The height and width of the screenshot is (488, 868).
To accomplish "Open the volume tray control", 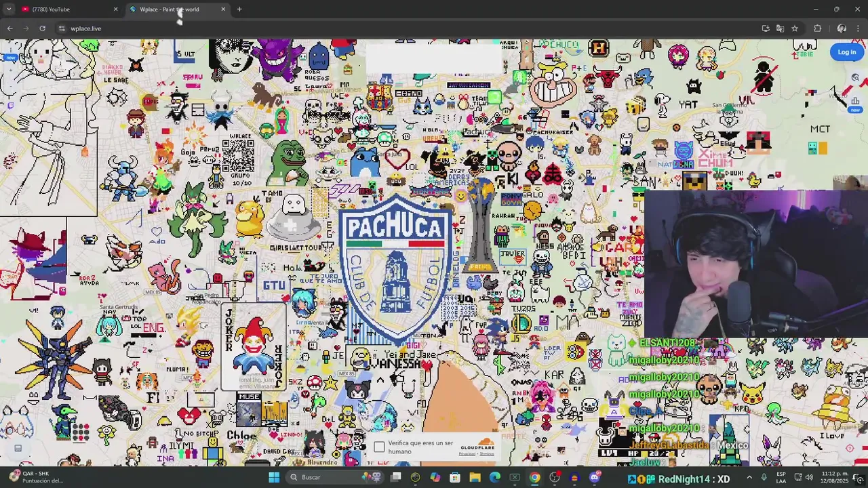I will 809,477.
